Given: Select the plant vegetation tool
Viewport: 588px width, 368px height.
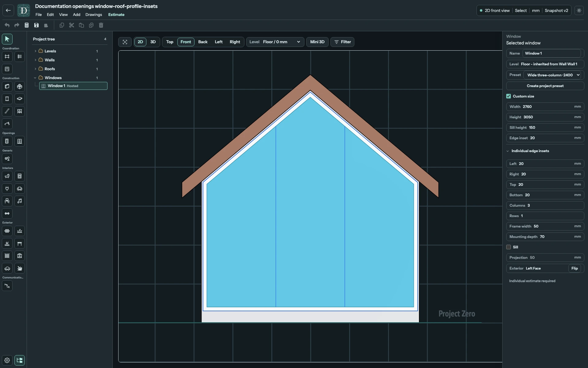Looking at the screenshot, I should [x=20, y=268].
